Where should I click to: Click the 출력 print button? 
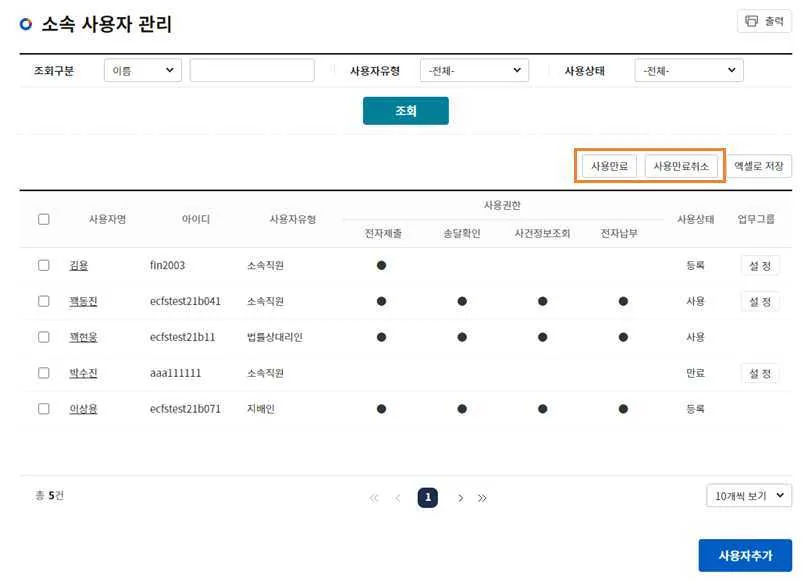click(x=764, y=21)
